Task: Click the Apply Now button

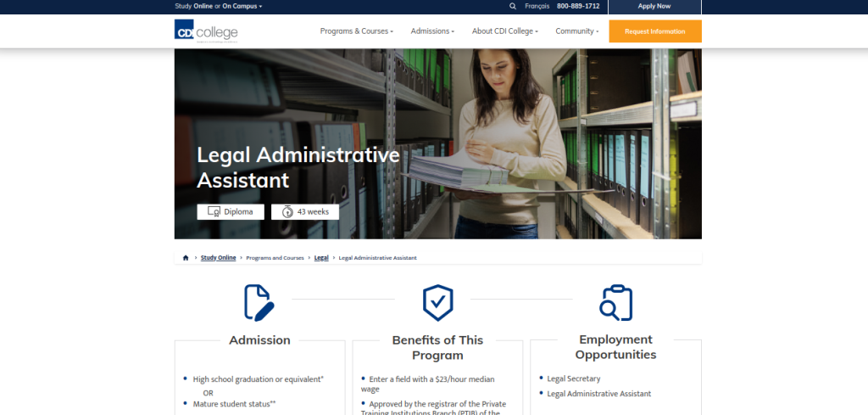Action: pos(654,7)
